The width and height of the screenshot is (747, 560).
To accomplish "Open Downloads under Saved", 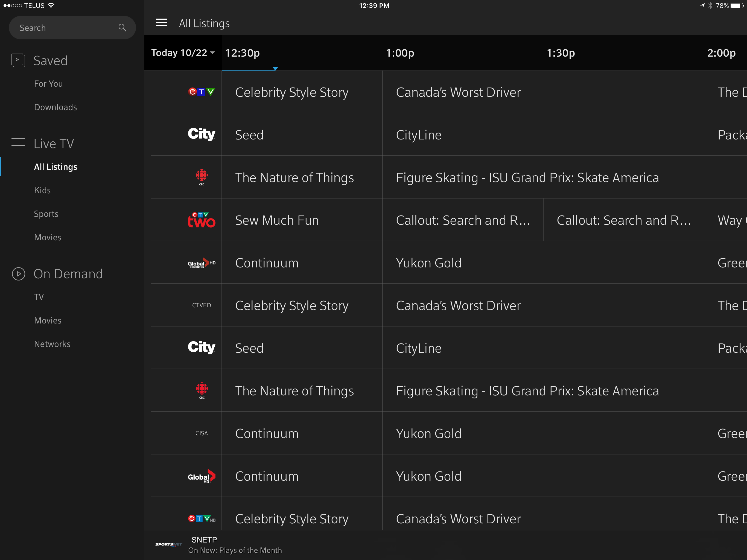I will (56, 107).
